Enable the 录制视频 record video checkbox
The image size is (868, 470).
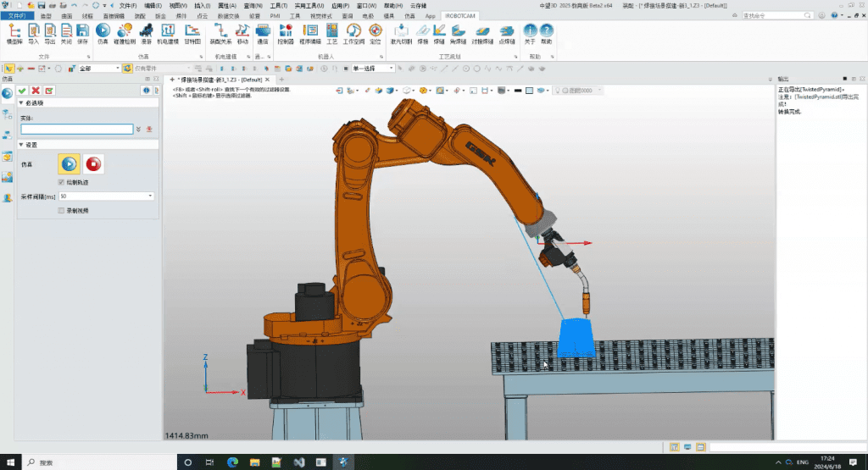[61, 210]
